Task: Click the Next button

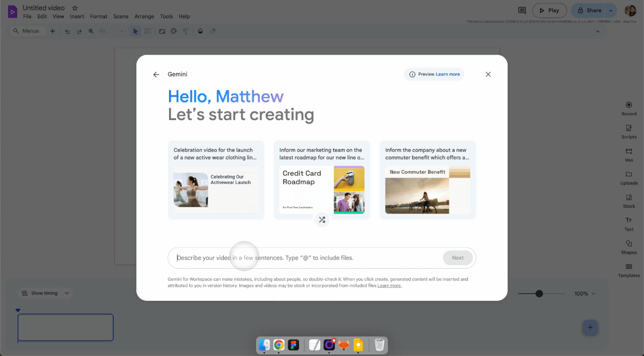Action: click(x=457, y=258)
